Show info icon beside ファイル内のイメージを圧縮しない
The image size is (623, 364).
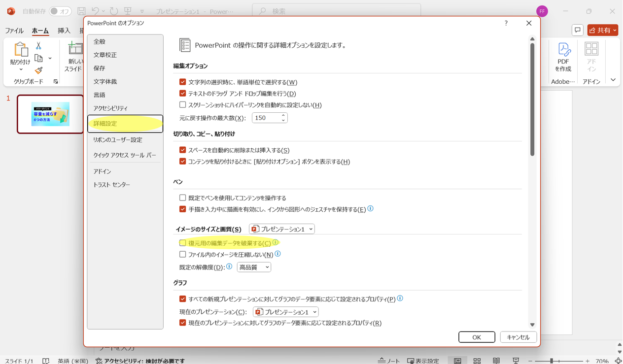(278, 254)
